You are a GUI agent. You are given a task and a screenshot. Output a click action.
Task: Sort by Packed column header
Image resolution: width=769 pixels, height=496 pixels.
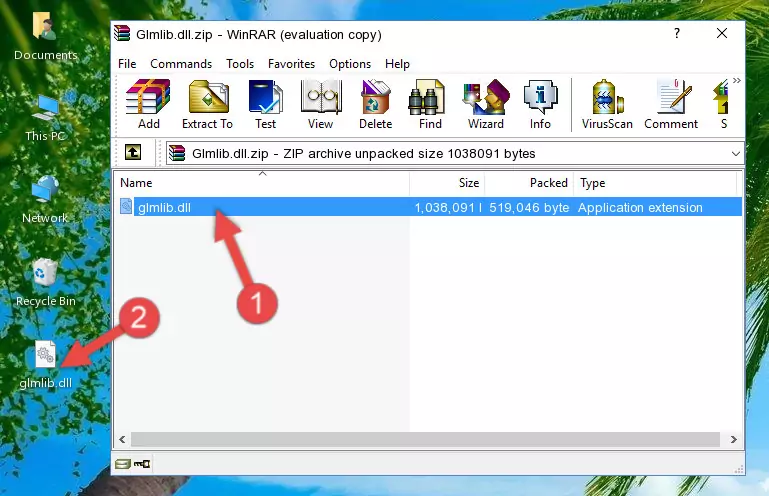529,183
